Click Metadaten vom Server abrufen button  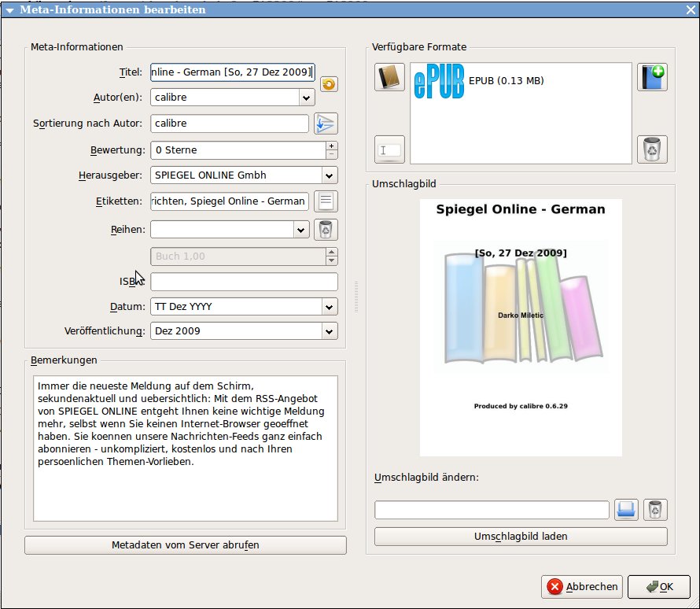pos(186,545)
